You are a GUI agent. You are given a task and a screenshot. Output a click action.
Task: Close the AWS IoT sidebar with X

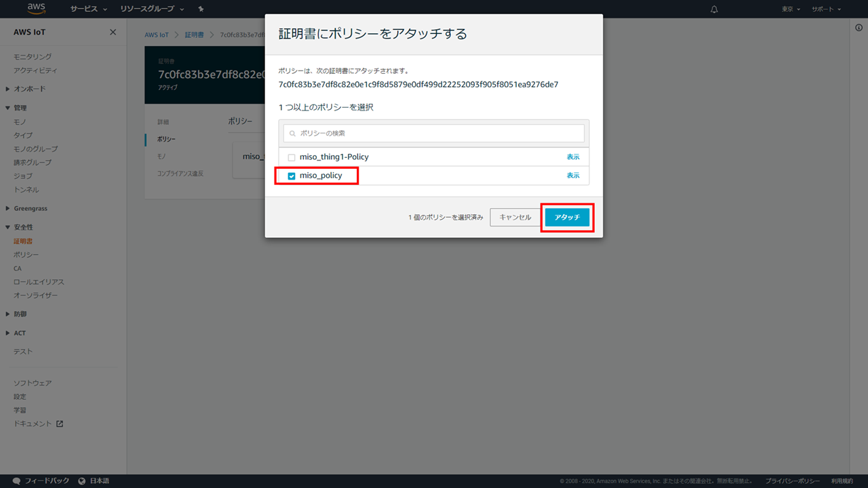pyautogui.click(x=113, y=33)
